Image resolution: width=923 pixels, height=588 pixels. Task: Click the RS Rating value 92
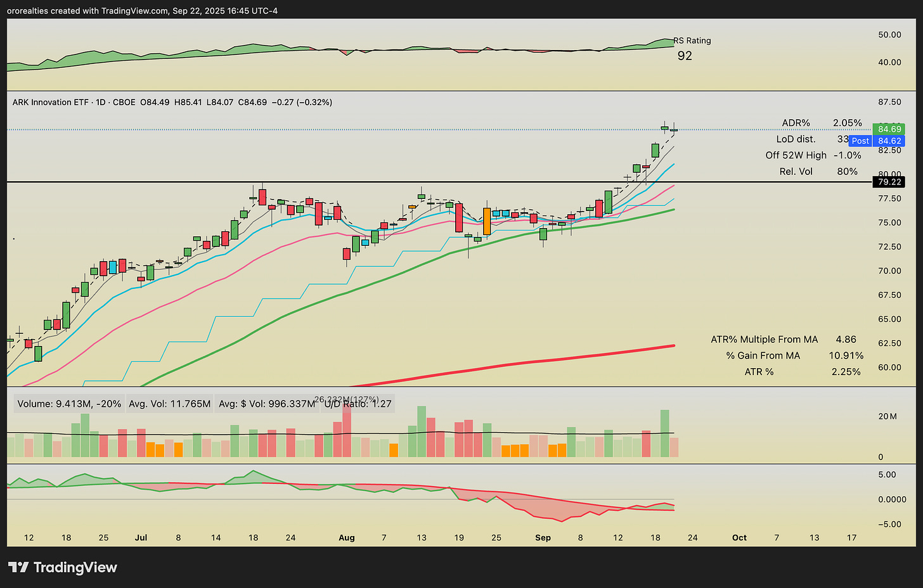(685, 56)
